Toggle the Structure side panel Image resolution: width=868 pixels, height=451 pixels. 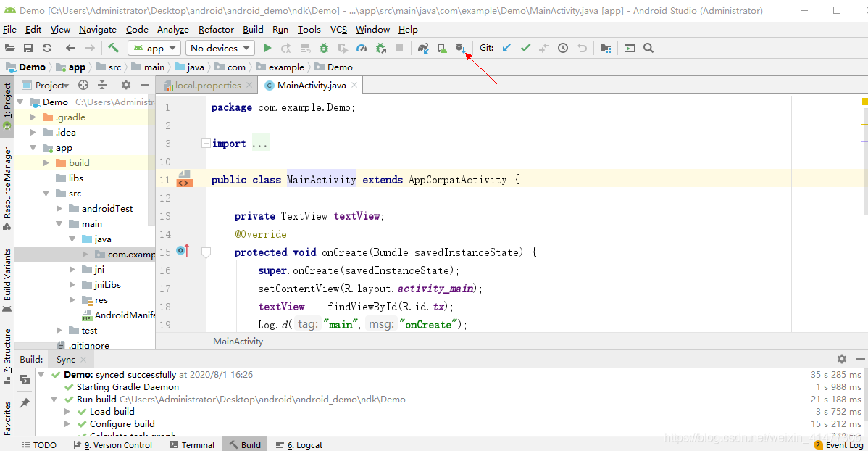7,356
